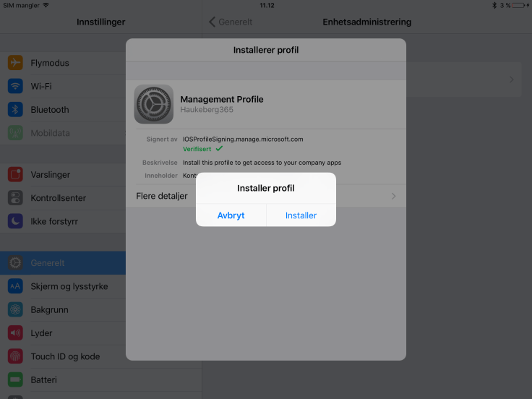Screen dimensions: 532x399
Task: Open Wi-Fi settings icon
Action: click(15, 86)
